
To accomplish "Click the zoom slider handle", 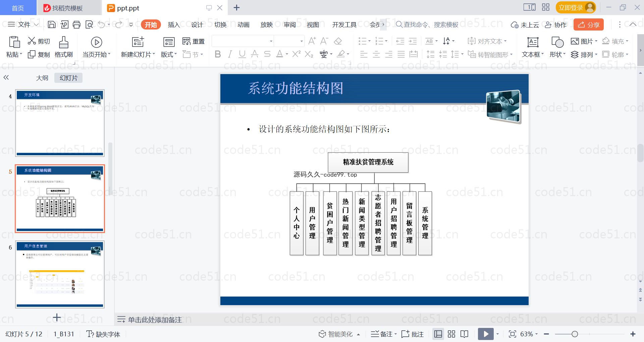I will [x=575, y=334].
